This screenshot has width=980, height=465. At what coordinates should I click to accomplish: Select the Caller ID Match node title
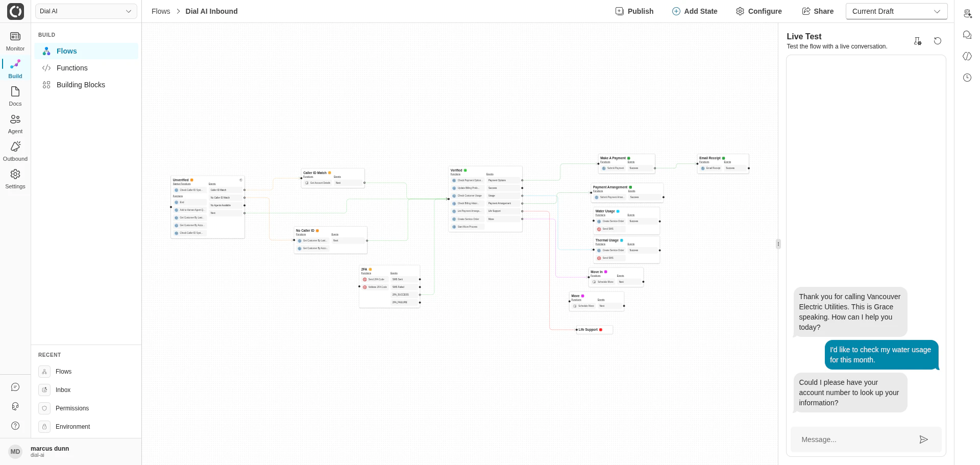coord(315,173)
